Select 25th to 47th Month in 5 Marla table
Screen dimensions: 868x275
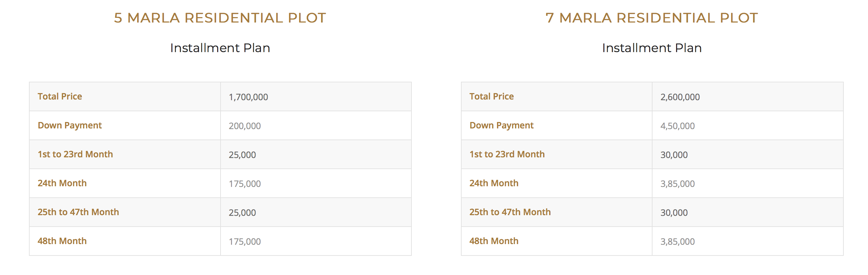[78, 212]
